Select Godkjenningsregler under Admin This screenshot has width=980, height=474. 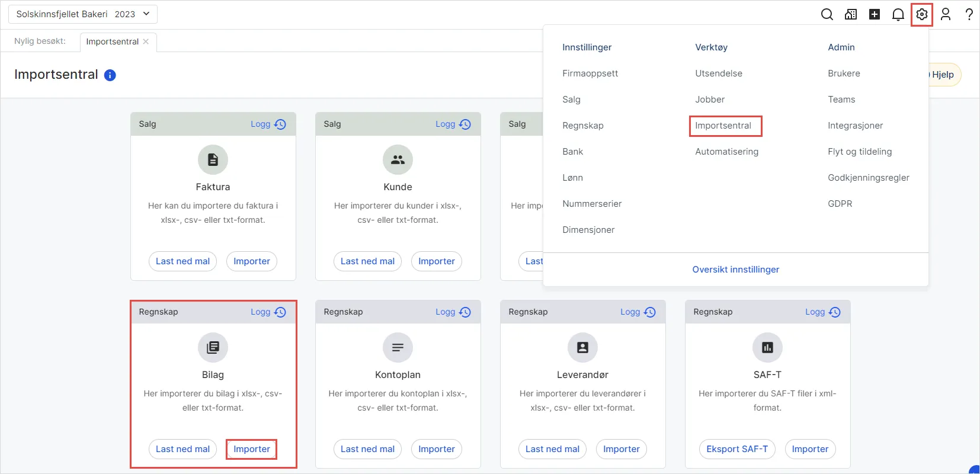(x=869, y=178)
